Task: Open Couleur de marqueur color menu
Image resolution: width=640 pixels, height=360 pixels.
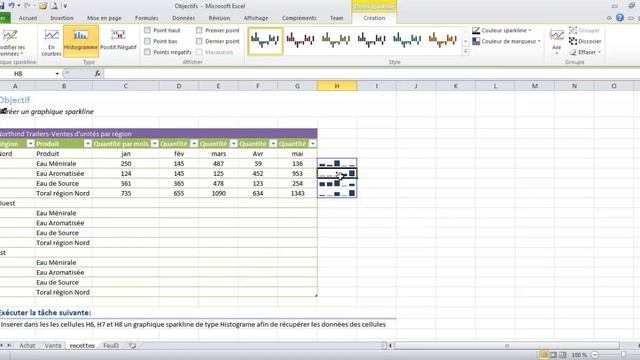Action: point(506,41)
